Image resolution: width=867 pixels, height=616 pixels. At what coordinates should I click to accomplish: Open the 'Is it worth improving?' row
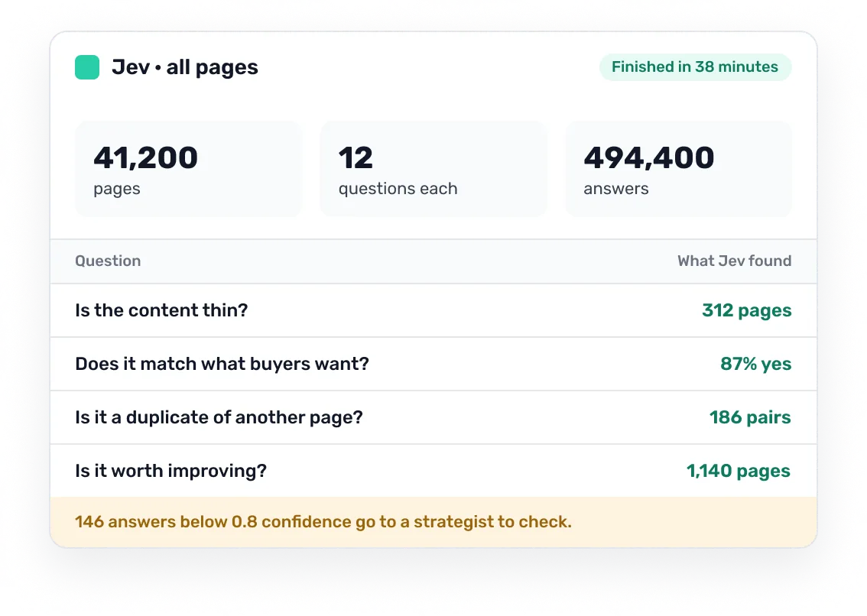click(433, 471)
